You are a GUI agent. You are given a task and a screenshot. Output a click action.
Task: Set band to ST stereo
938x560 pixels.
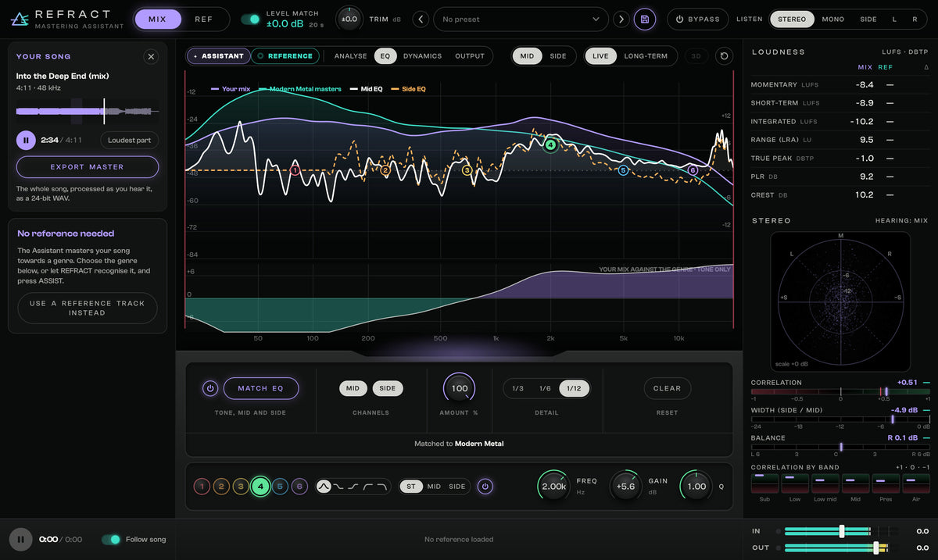[x=411, y=487]
